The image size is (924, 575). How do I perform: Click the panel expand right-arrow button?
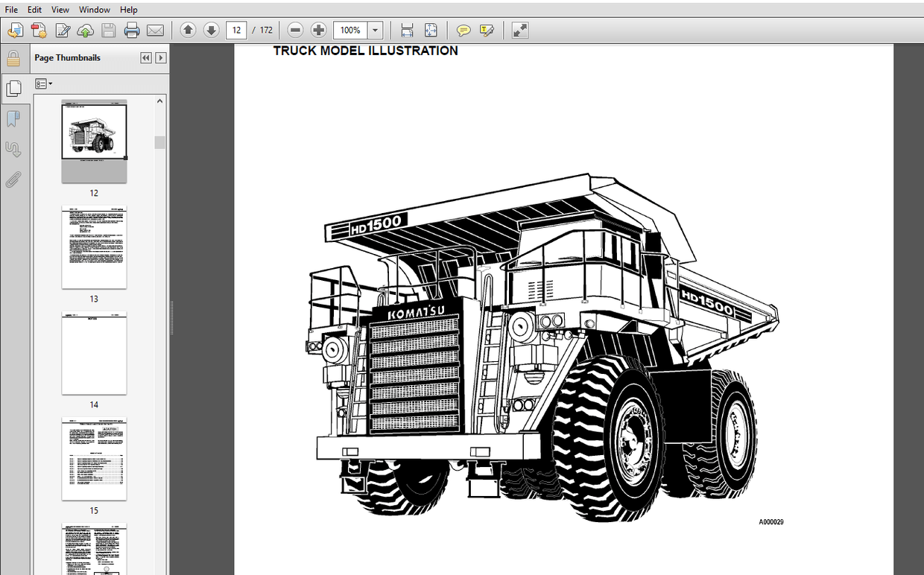pos(160,58)
